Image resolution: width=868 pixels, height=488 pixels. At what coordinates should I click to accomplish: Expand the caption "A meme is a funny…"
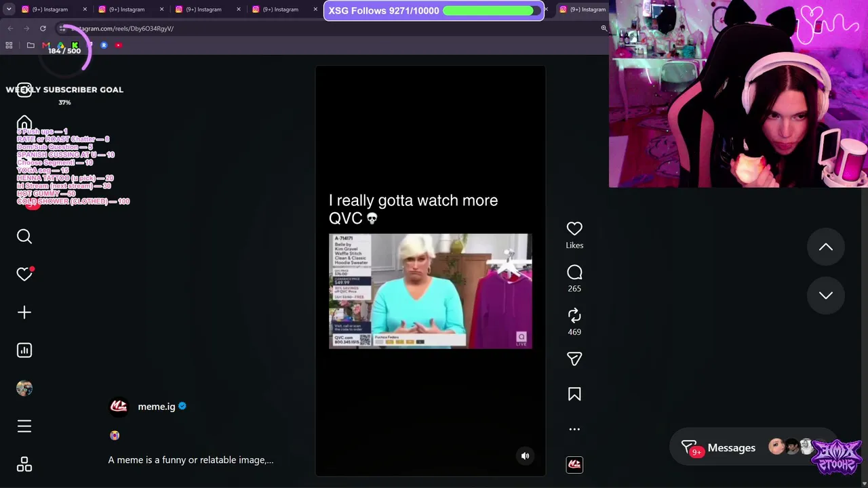click(191, 460)
